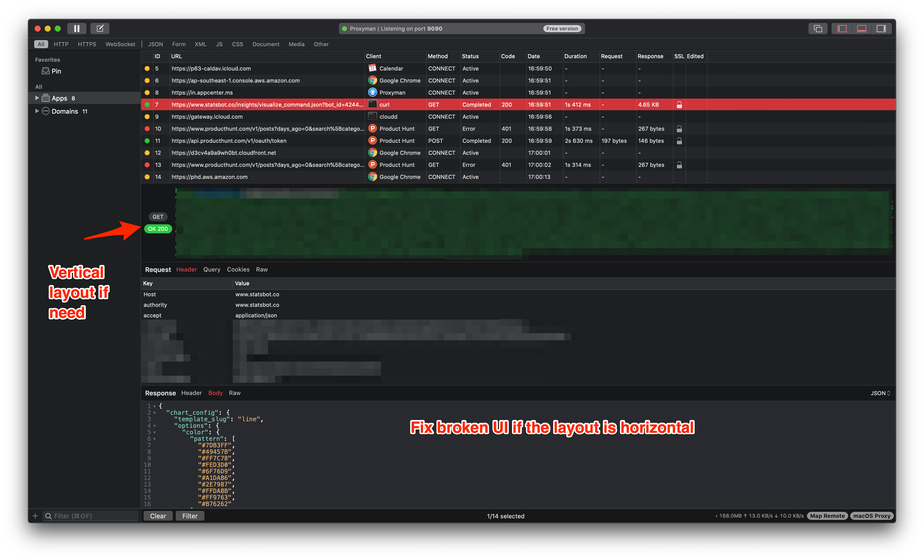Switch to left panel layout icon
The width and height of the screenshot is (924, 560).
tap(842, 28)
